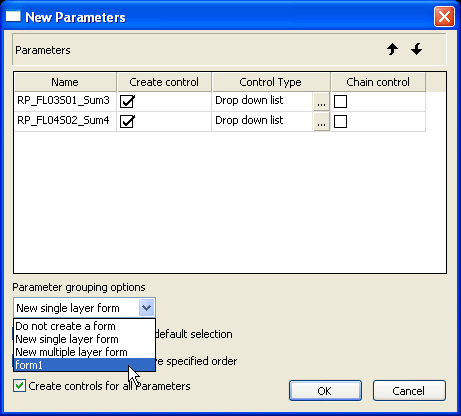Screen dimensions: 461x416
Task: Toggle Create controls for all Parameters
Action: (x=19, y=386)
